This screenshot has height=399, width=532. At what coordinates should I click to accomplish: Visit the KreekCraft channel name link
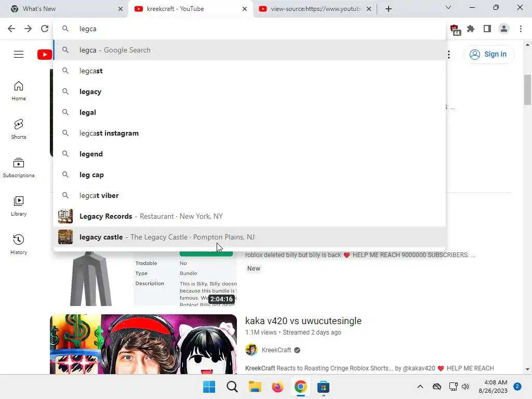[x=276, y=350]
